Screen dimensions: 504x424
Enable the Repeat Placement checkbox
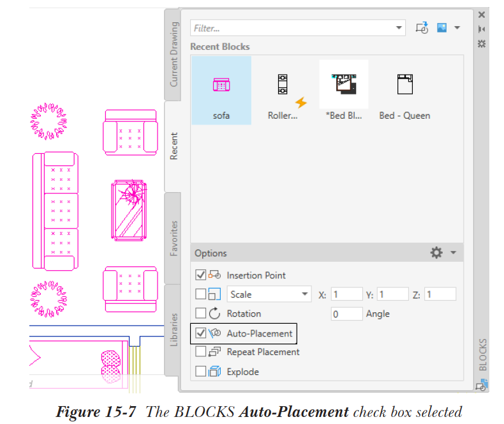click(200, 352)
